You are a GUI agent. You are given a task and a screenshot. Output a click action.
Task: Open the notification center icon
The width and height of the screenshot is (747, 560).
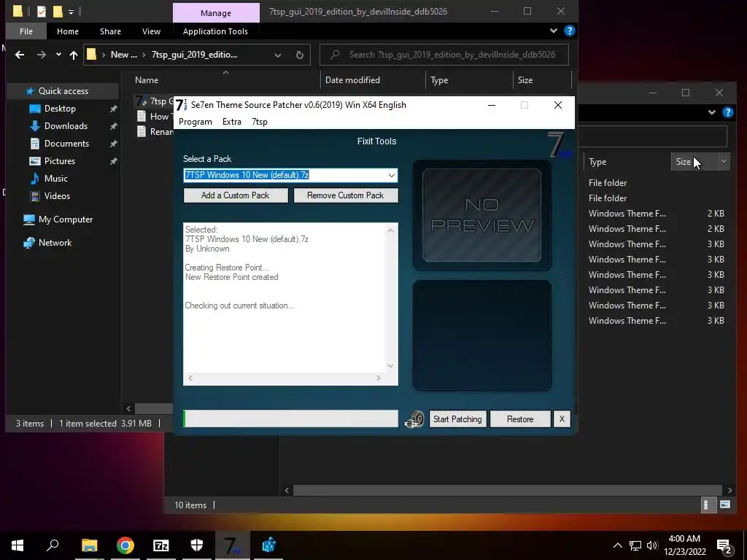click(724, 546)
